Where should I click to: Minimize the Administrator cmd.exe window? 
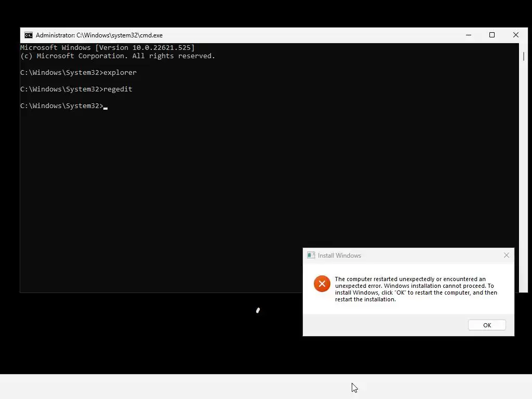469,35
